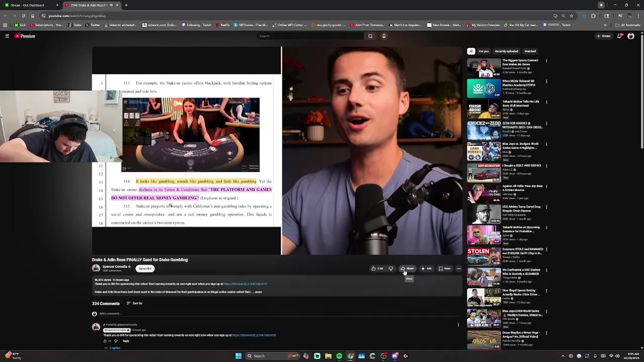Select the Recently uploaded filter chip

(506, 51)
